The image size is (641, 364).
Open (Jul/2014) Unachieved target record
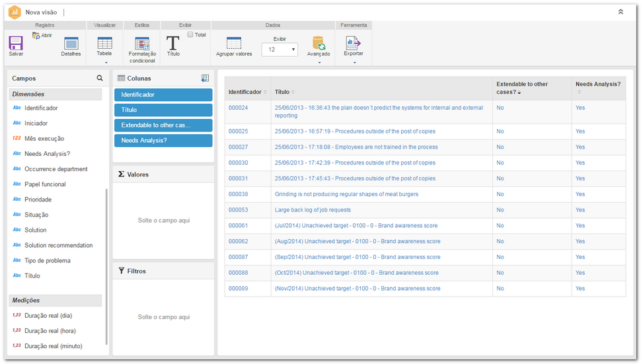(x=356, y=225)
